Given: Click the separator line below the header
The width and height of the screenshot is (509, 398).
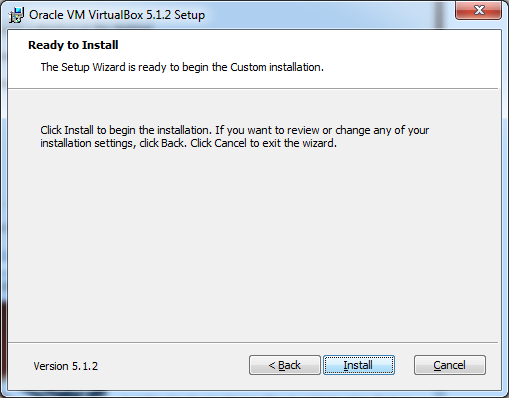Looking at the screenshot, I should pyautogui.click(x=253, y=89).
